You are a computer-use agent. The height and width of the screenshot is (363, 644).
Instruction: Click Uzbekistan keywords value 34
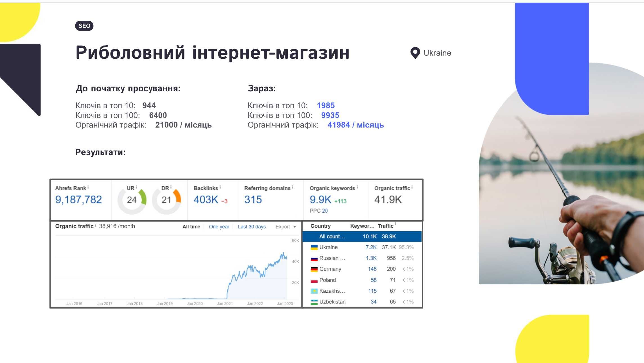(x=373, y=302)
